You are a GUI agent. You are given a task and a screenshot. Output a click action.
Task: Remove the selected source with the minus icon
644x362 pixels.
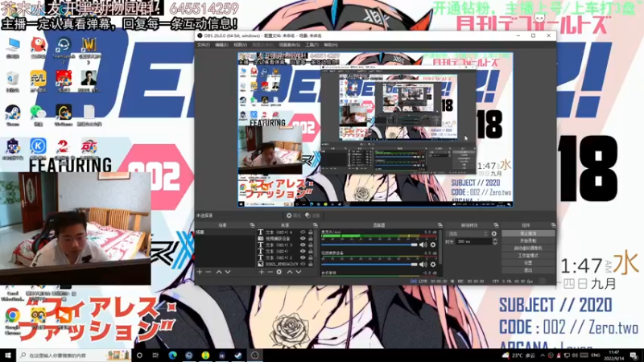(270, 272)
